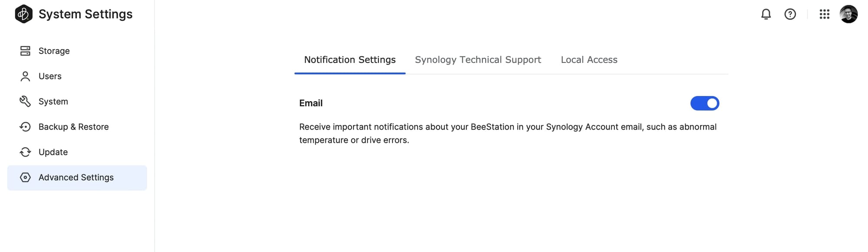Disable the Email notifications toggle
Viewport: 868px width, 252px height.
pyautogui.click(x=704, y=103)
